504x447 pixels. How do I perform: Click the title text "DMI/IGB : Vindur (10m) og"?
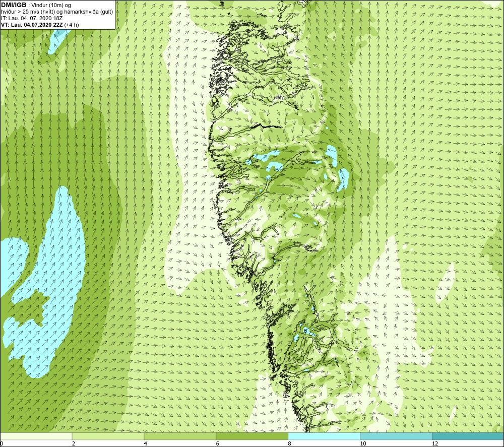[x=36, y=5]
